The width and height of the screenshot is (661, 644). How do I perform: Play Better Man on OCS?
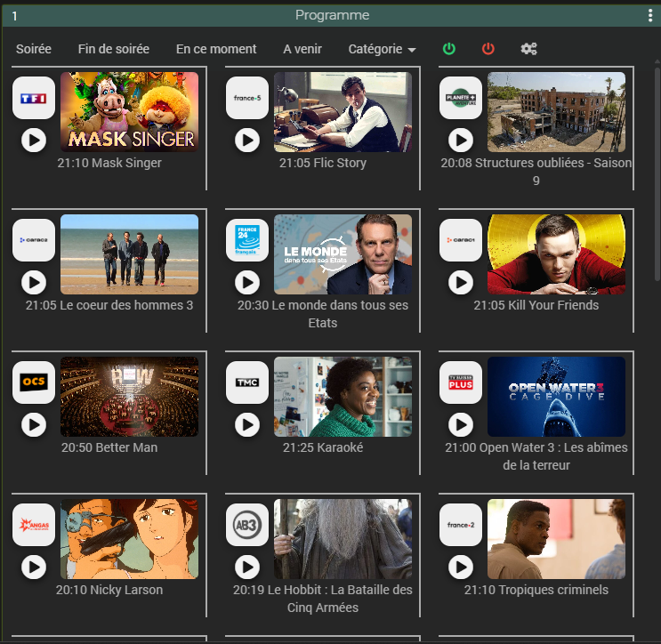click(34, 424)
